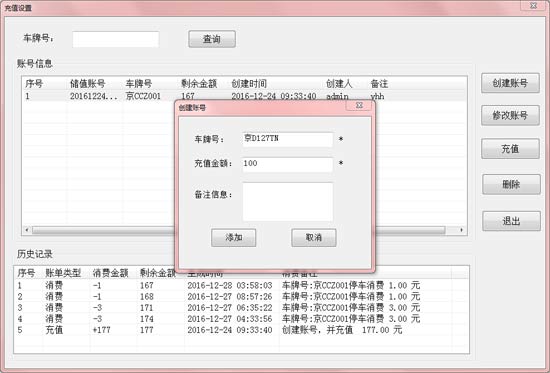
Task: Click the 删除 delete button
Action: click(x=511, y=184)
